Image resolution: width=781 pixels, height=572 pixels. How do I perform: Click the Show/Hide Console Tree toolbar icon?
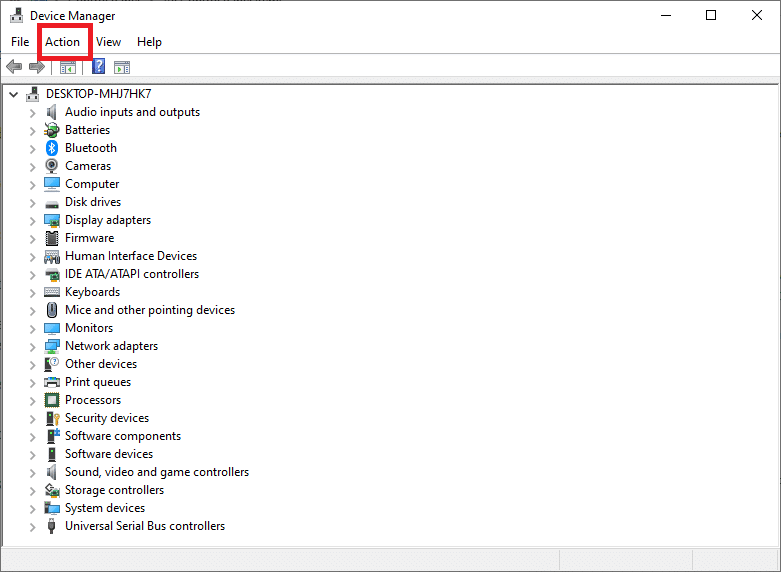(x=68, y=67)
